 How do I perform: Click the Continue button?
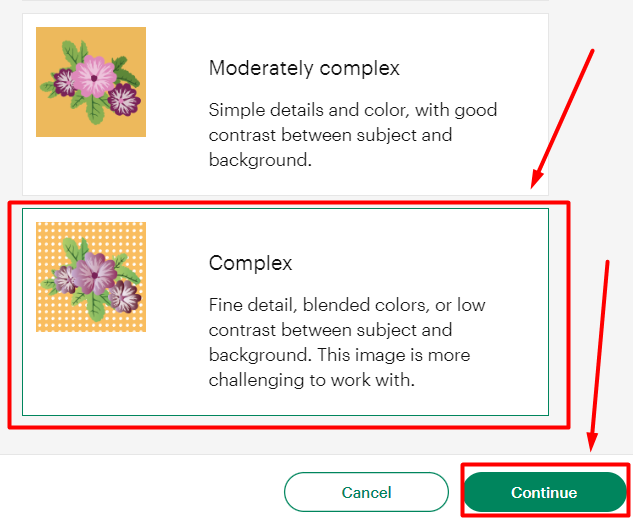(x=545, y=492)
